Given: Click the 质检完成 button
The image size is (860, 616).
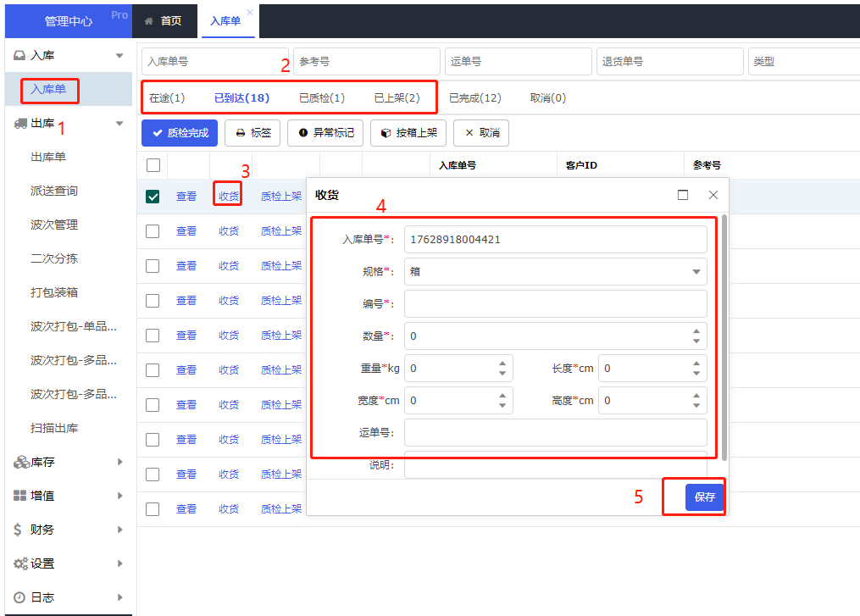Looking at the screenshot, I should [180, 133].
